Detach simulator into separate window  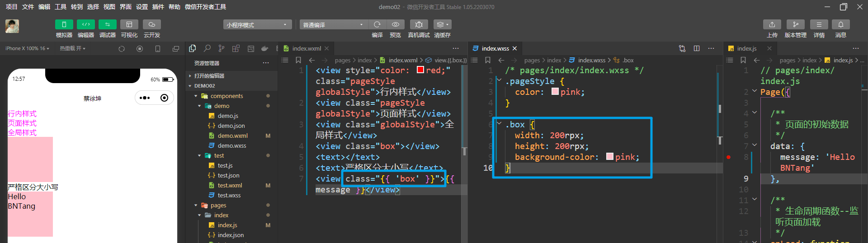pos(176,49)
